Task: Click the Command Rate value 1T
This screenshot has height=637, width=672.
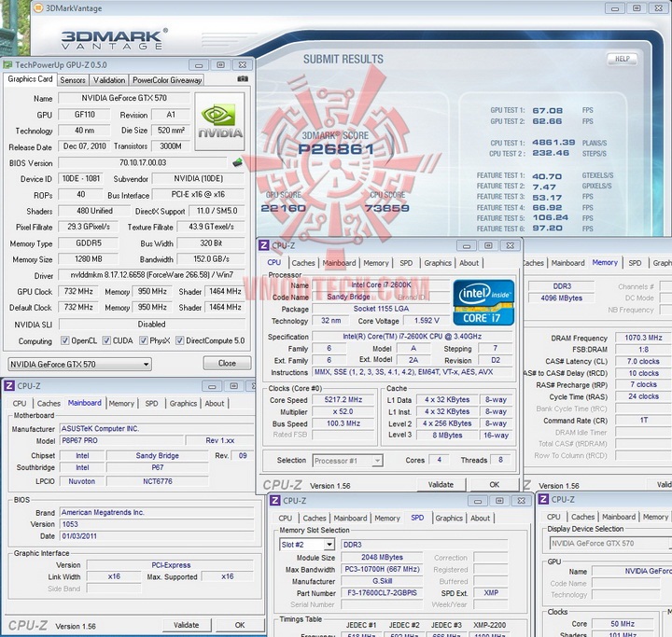Action: pyautogui.click(x=643, y=421)
